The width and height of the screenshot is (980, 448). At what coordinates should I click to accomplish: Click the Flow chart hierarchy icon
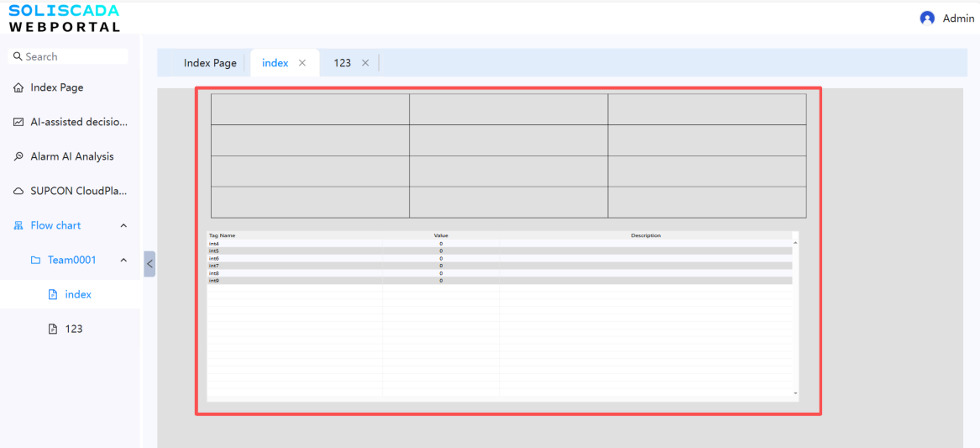pyautogui.click(x=18, y=225)
